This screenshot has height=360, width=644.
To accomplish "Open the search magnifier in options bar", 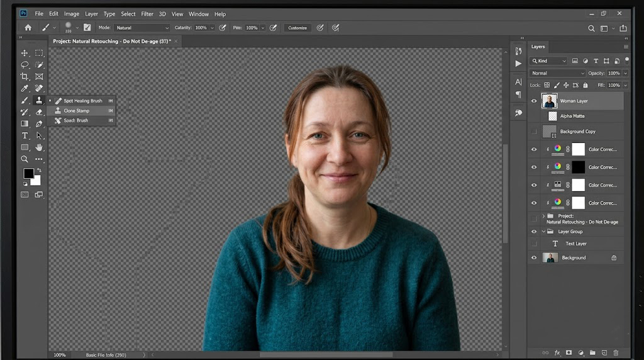I will pos(591,28).
